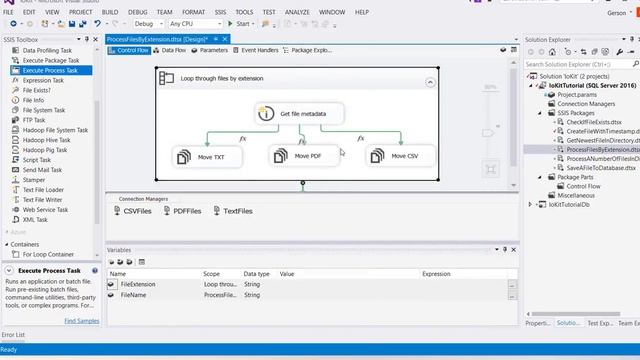Select Project.params in Solution Explorer
The width and height of the screenshot is (640, 360).
click(x=577, y=95)
